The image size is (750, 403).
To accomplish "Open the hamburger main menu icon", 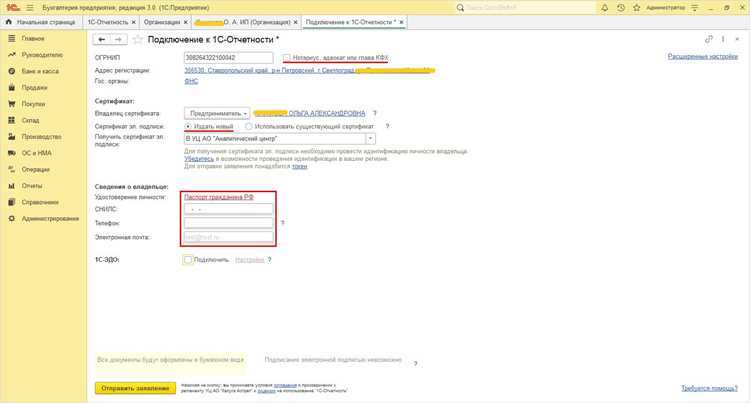I will tap(30, 8).
